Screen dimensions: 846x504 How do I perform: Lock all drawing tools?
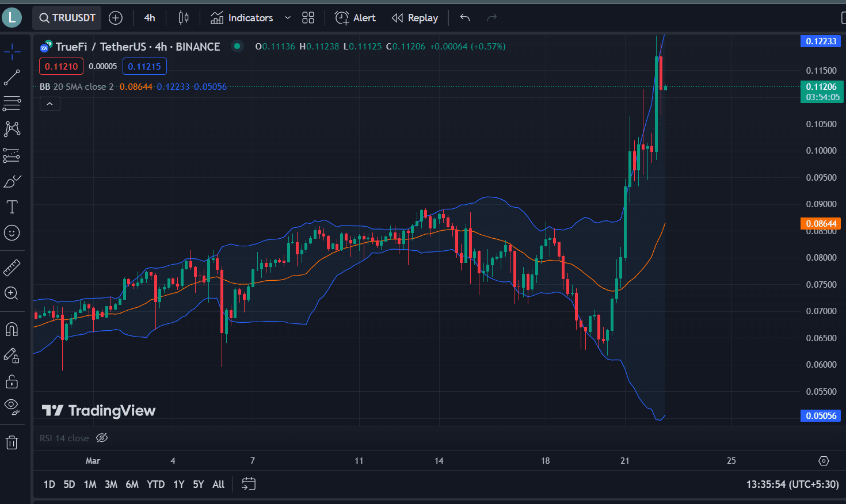tap(12, 381)
